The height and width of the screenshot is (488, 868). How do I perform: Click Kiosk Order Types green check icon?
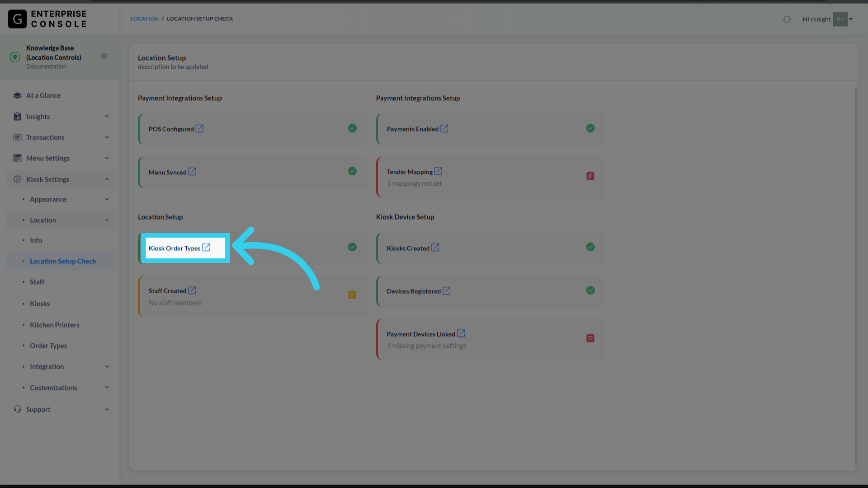coord(352,247)
